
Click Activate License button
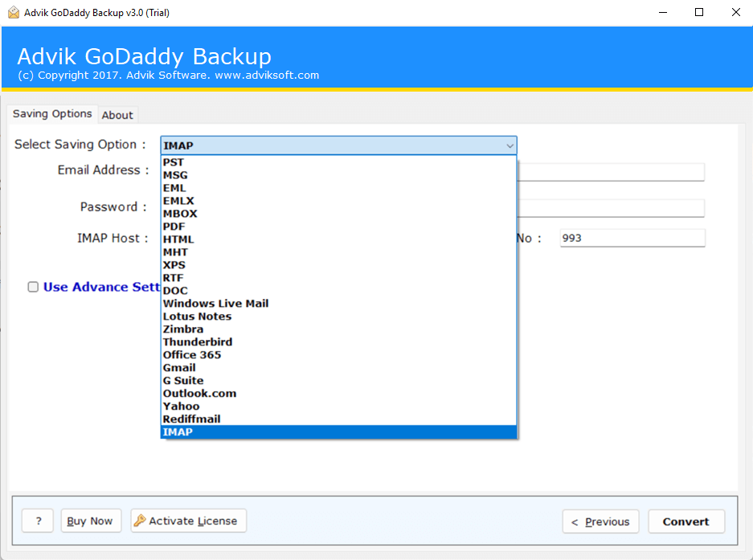pyautogui.click(x=188, y=521)
